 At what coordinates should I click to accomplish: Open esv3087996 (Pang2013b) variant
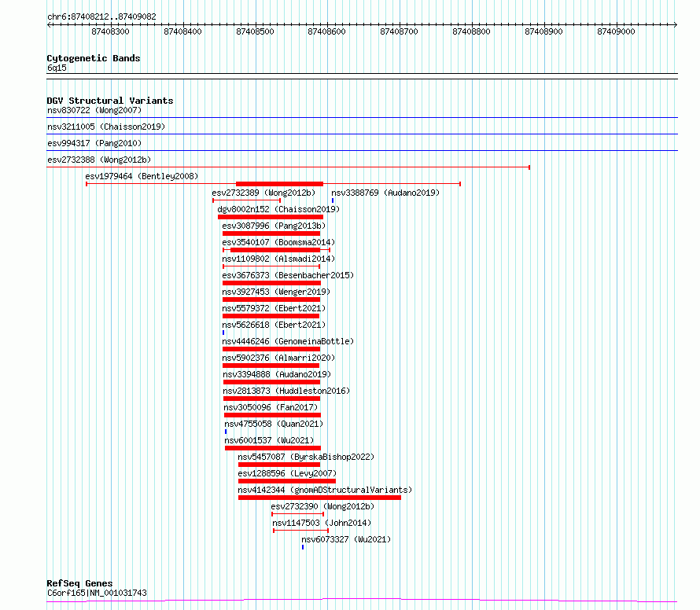[x=274, y=226]
